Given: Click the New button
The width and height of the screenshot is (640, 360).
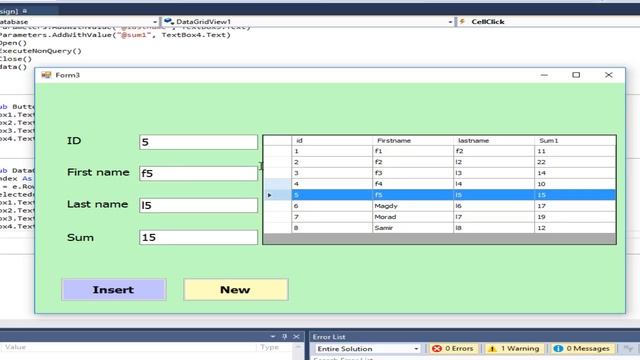Looking at the screenshot, I should (x=236, y=290).
